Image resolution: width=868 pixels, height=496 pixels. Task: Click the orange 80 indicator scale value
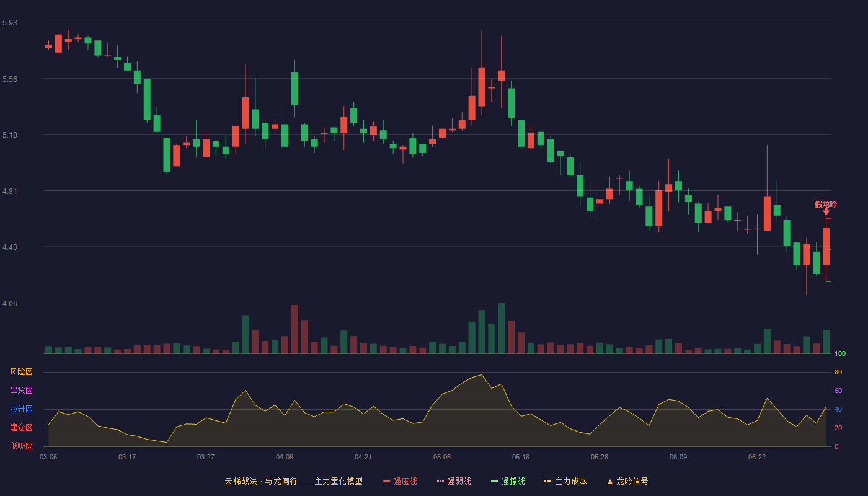click(838, 372)
